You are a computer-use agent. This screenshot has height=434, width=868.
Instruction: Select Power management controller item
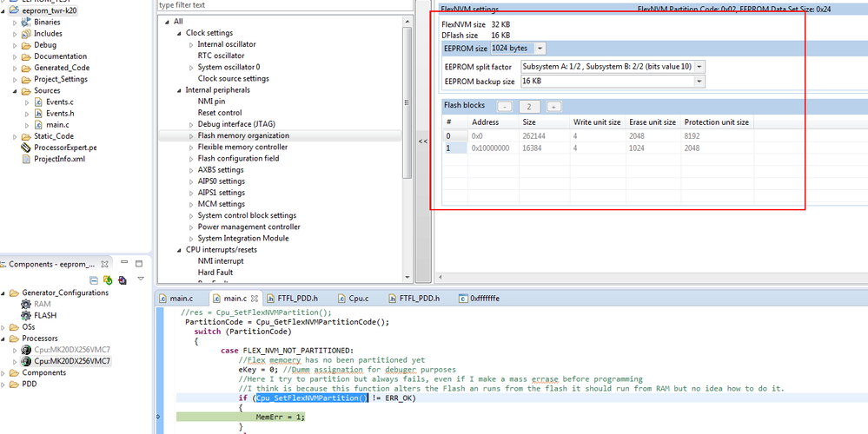tap(249, 227)
